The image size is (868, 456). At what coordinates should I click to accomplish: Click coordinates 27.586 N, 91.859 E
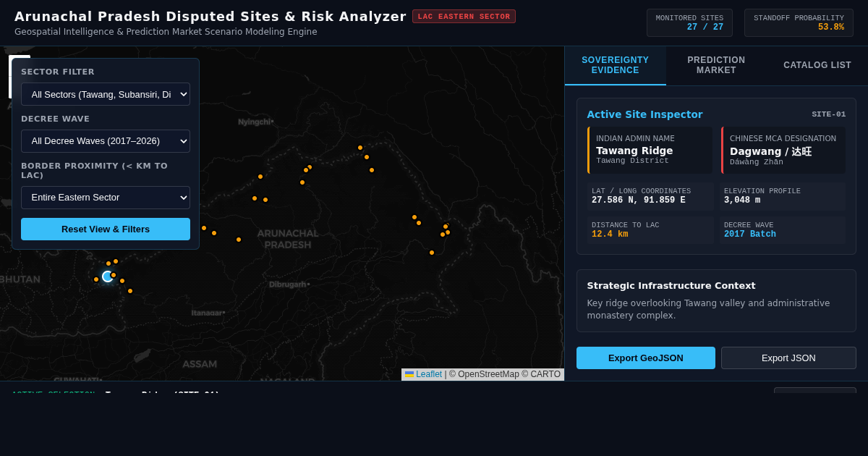639,200
